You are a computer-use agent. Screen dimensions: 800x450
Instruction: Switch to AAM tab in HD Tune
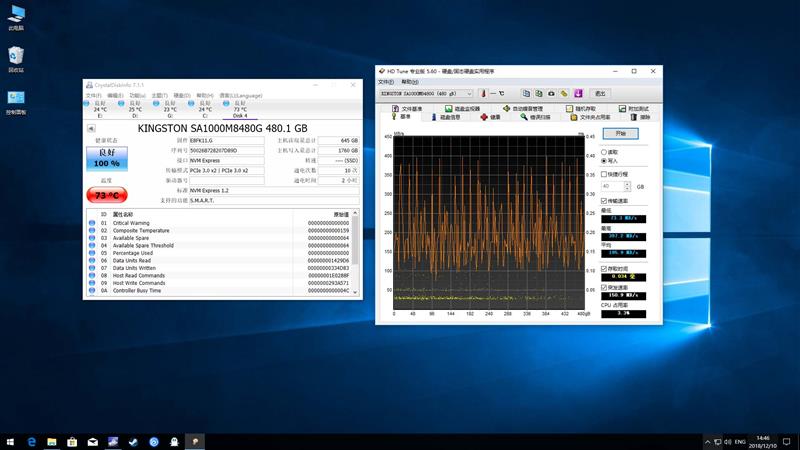pyautogui.click(x=522, y=109)
